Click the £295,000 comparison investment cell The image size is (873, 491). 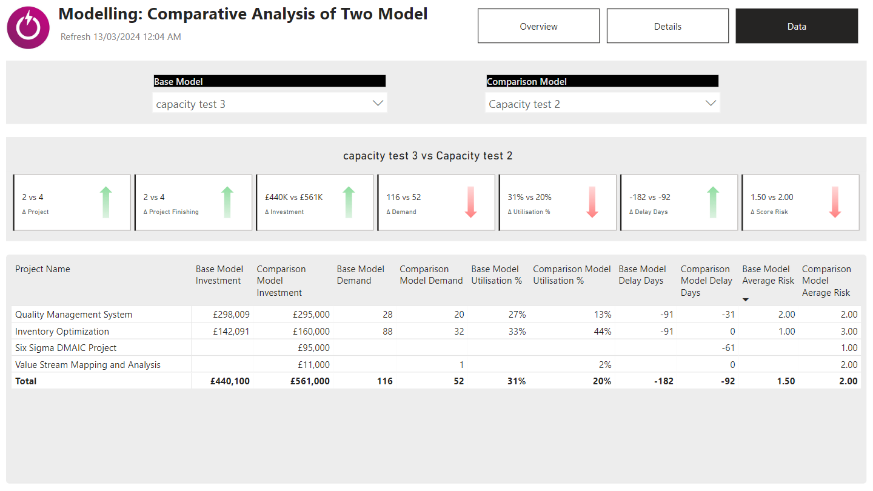311,315
